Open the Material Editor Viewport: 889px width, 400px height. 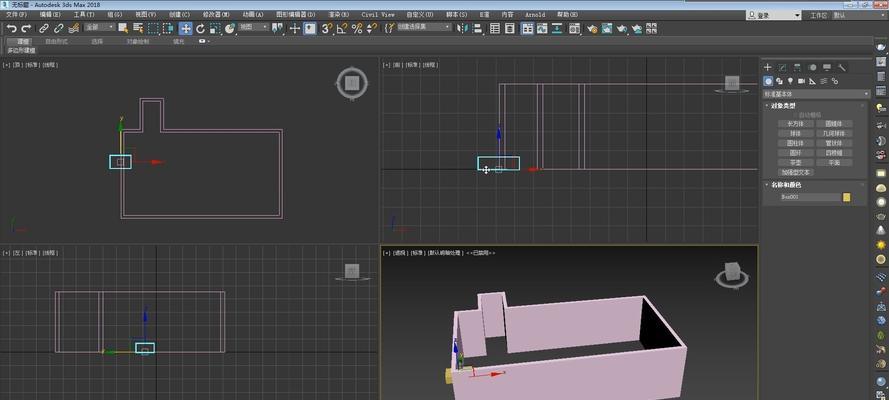pyautogui.click(x=574, y=28)
